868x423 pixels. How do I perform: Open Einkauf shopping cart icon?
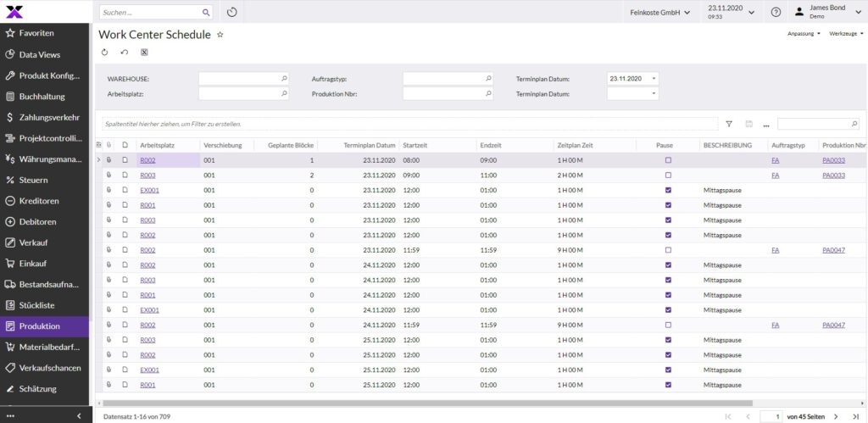[9, 264]
